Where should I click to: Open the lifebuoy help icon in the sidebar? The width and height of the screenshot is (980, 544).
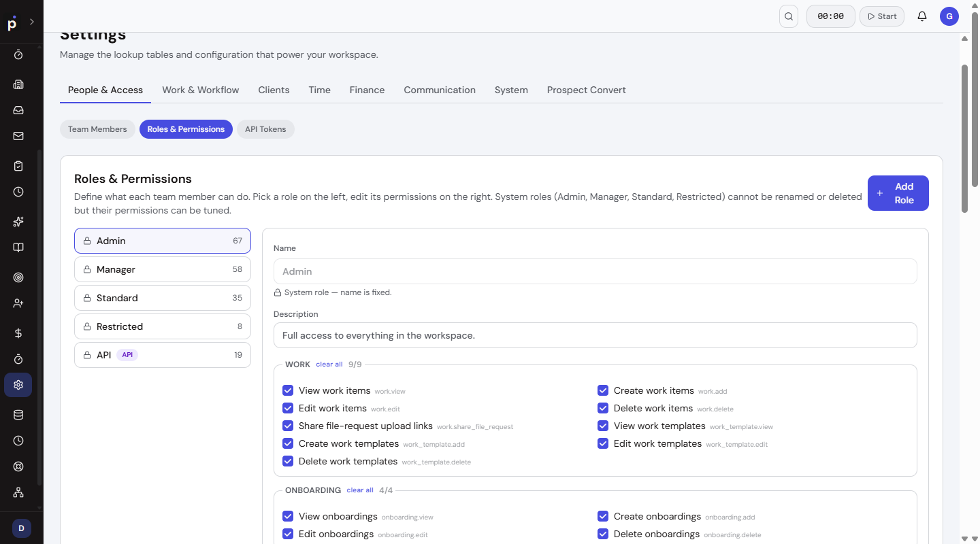(18, 466)
